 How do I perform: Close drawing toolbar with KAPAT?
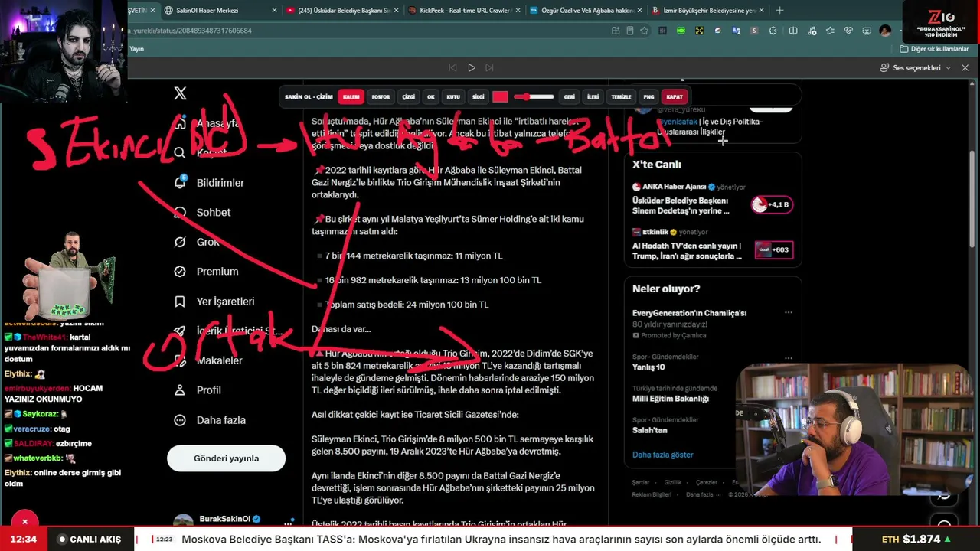click(675, 97)
